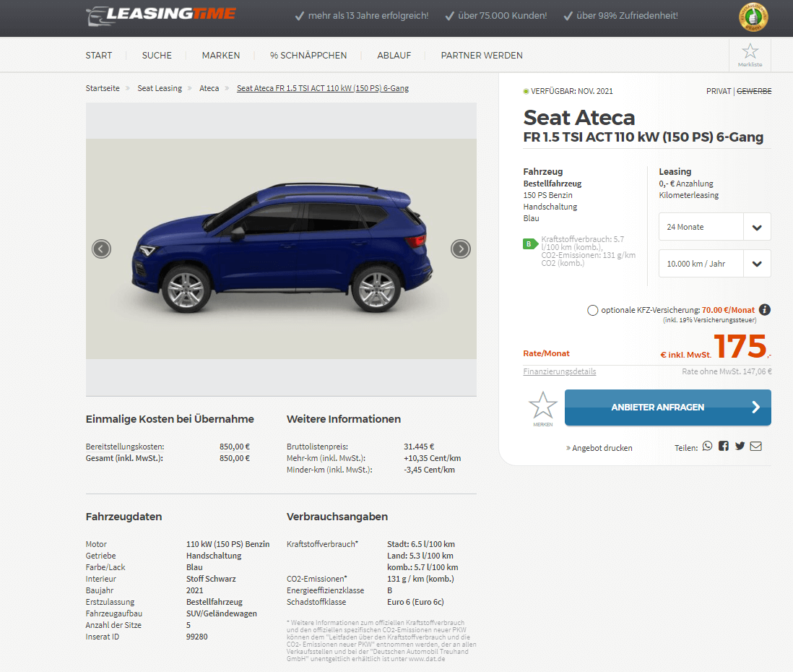This screenshot has height=672, width=793.
Task: Go to Seat Leasing breadcrumb
Action: coord(160,88)
